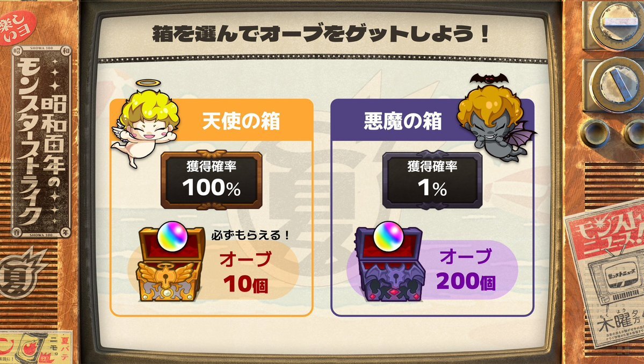The width and height of the screenshot is (644, 364).
Task: Click the 箱を選んでオーブをゲットしよう title
Action: tap(321, 33)
